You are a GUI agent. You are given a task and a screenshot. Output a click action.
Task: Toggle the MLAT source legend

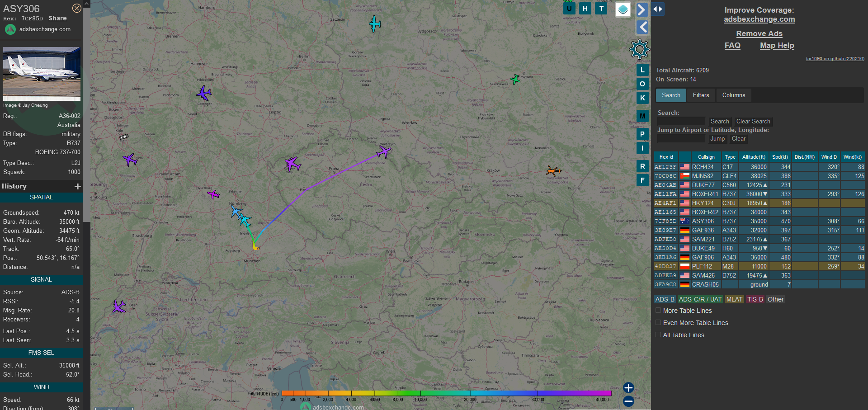[734, 299]
